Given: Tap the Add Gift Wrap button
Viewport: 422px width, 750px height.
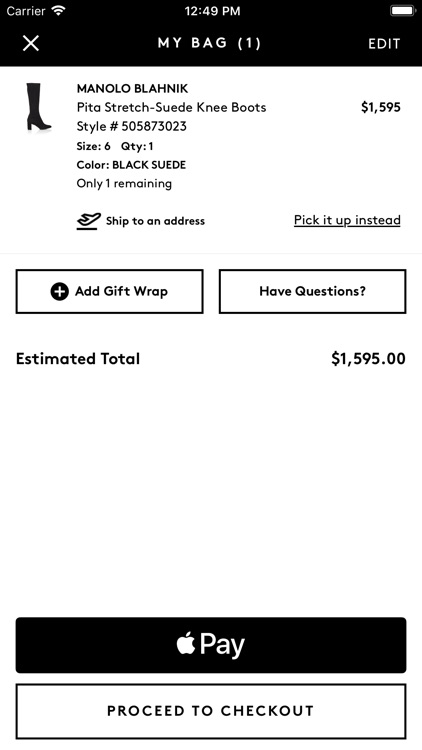Looking at the screenshot, I should (x=110, y=291).
